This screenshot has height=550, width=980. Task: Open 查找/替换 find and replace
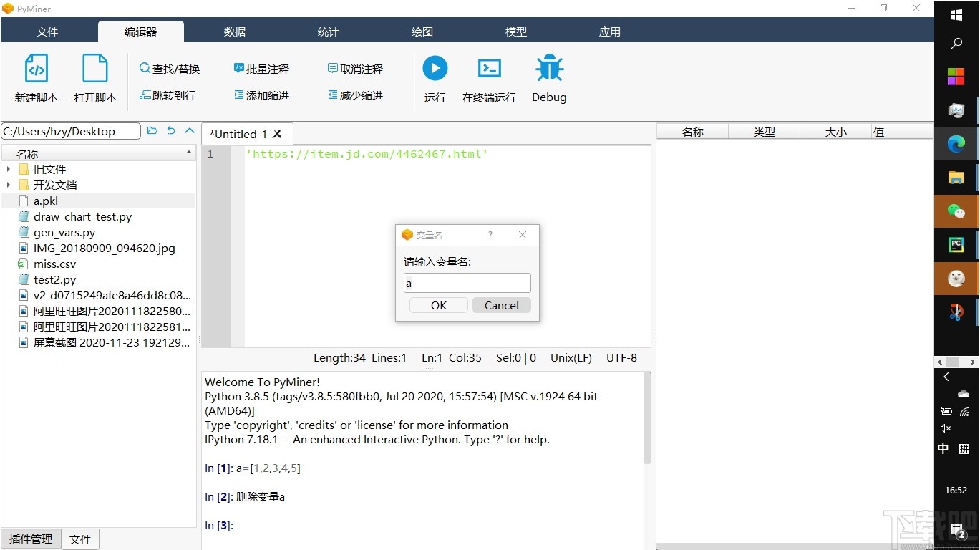point(170,68)
